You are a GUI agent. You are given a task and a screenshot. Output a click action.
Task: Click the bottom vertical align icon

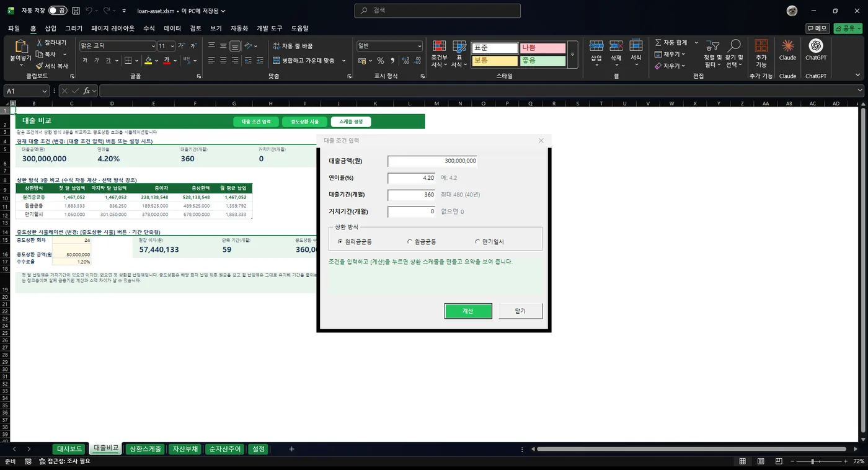(x=235, y=46)
